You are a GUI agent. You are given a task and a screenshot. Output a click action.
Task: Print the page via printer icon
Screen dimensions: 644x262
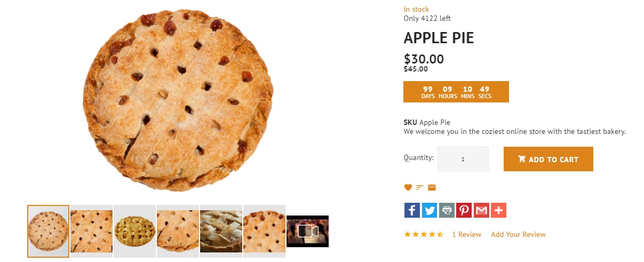[447, 210]
